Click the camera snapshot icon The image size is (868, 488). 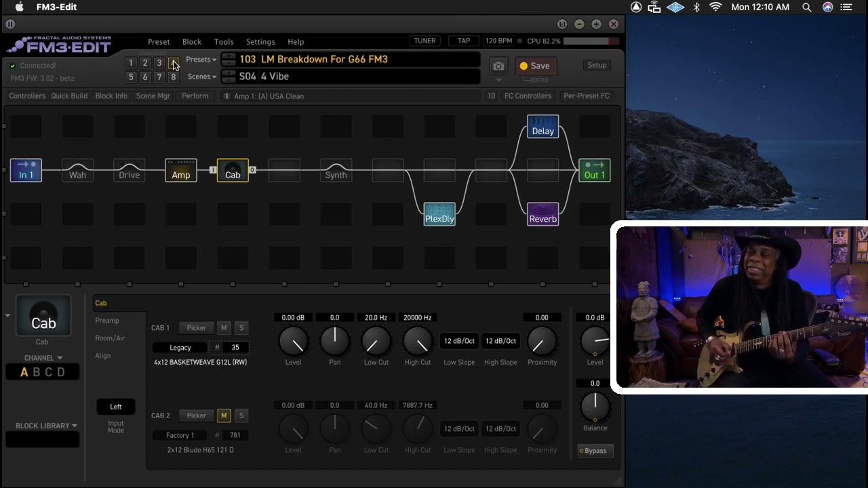tap(498, 66)
